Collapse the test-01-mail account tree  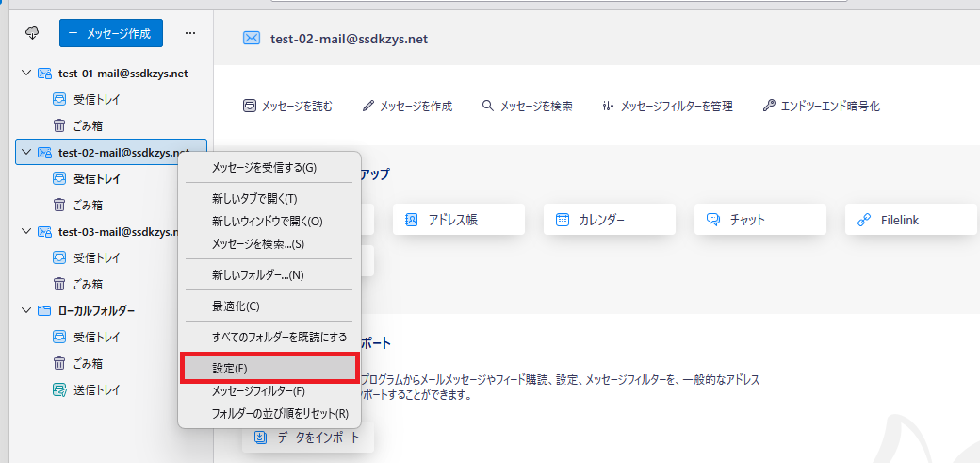25,73
